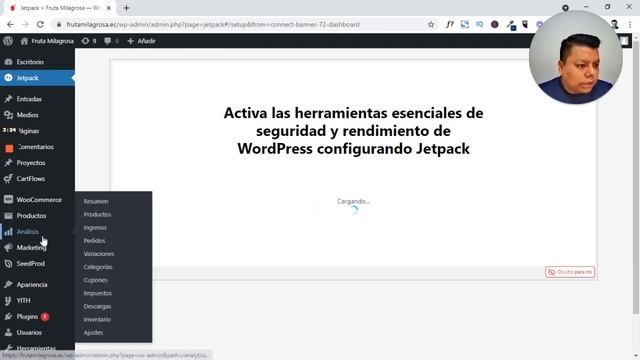Select Descargas in Análisis submenu
Screen dimensions: 640x360
(x=97, y=307)
